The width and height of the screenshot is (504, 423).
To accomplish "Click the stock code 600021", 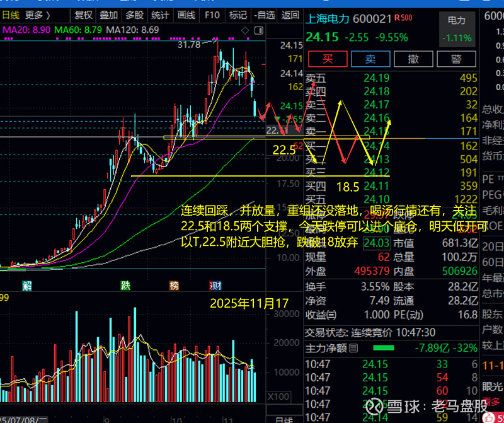I will [372, 19].
